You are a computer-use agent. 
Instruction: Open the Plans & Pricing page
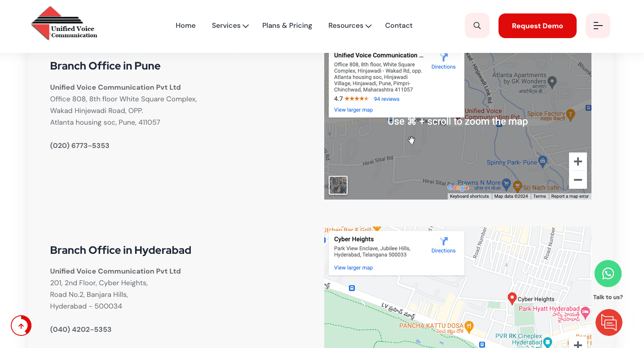click(287, 26)
